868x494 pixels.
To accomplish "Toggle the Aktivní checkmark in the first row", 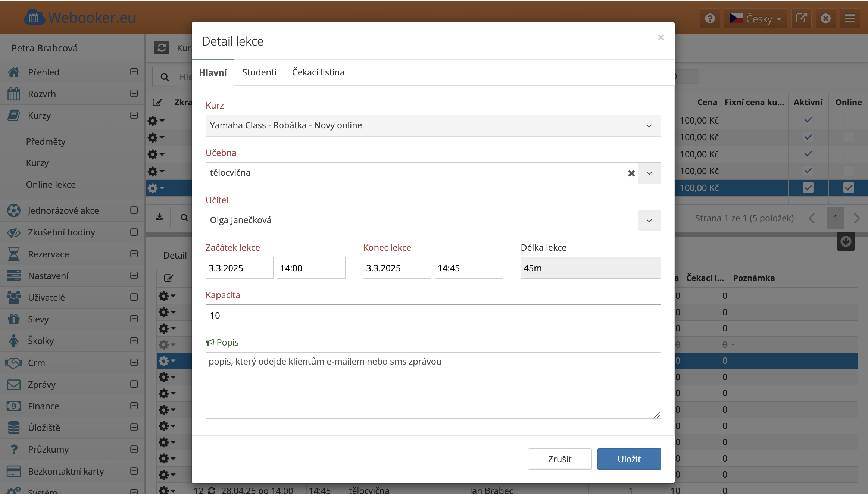I will pos(808,120).
